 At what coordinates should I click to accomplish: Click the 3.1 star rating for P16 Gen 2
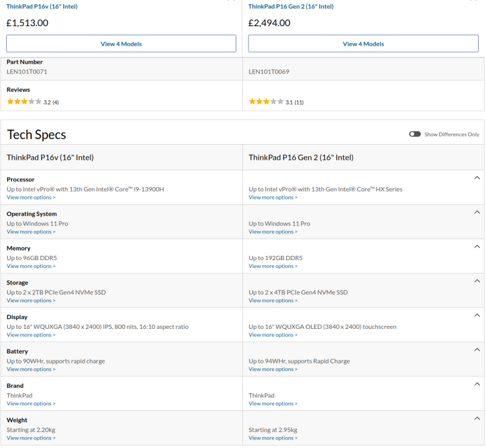point(266,102)
